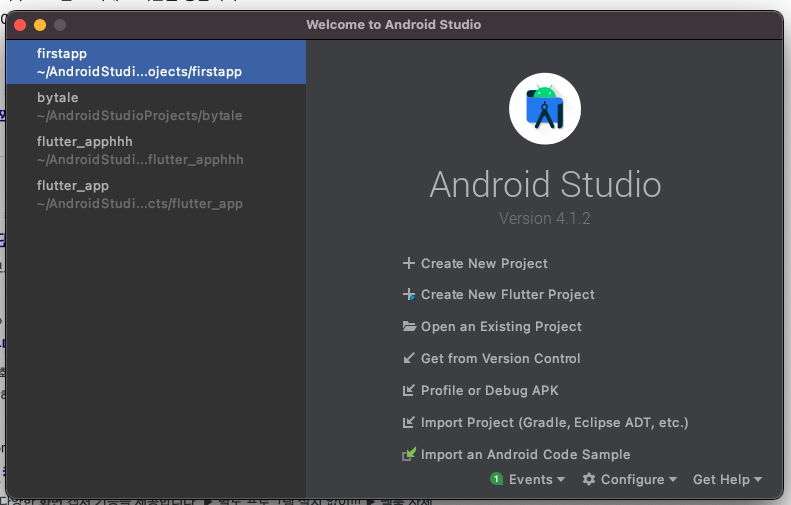The height and width of the screenshot is (505, 791).
Task: Open the bytale recent project
Action: 156,106
